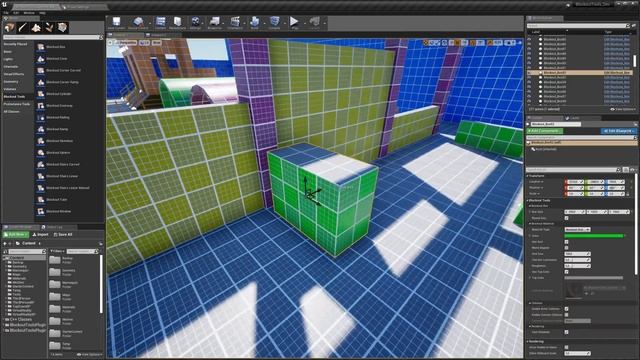
Task: Select the Blockout Cone actor icon
Action: pyautogui.click(x=41, y=59)
